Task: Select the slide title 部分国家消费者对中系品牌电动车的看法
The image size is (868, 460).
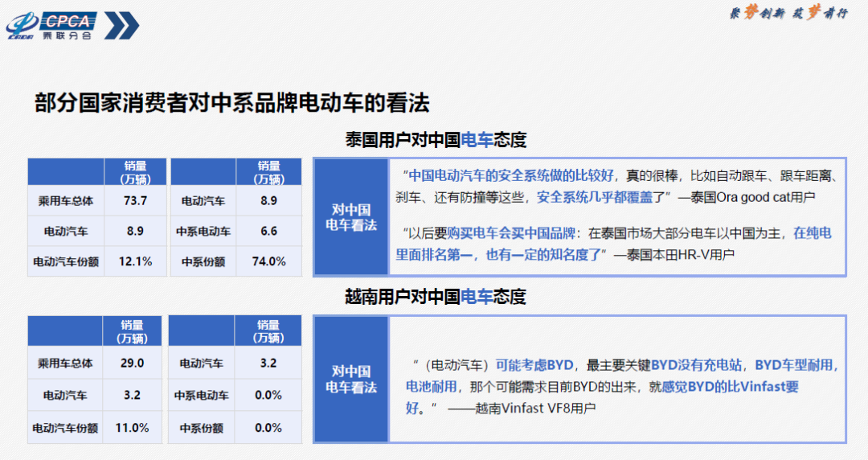Action: pos(232,103)
